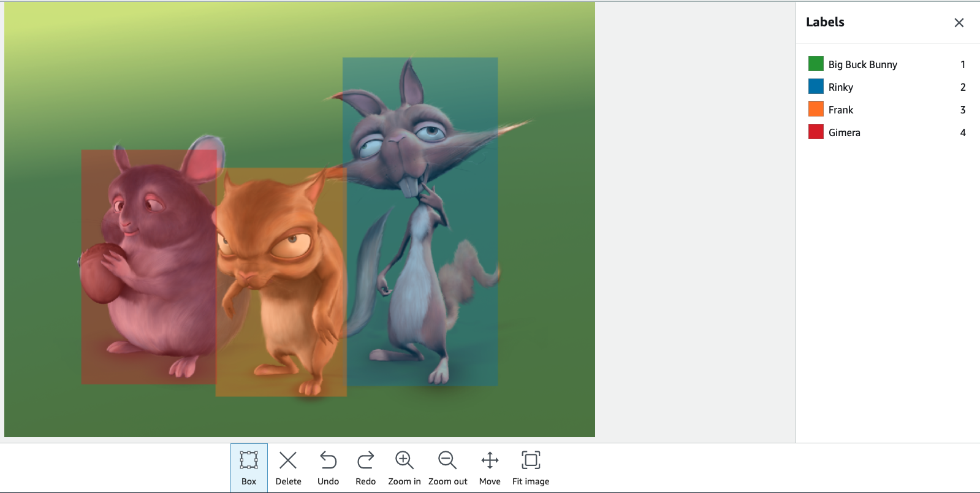Zoom in on the image
Screen dimensions: 980x493
tap(404, 467)
